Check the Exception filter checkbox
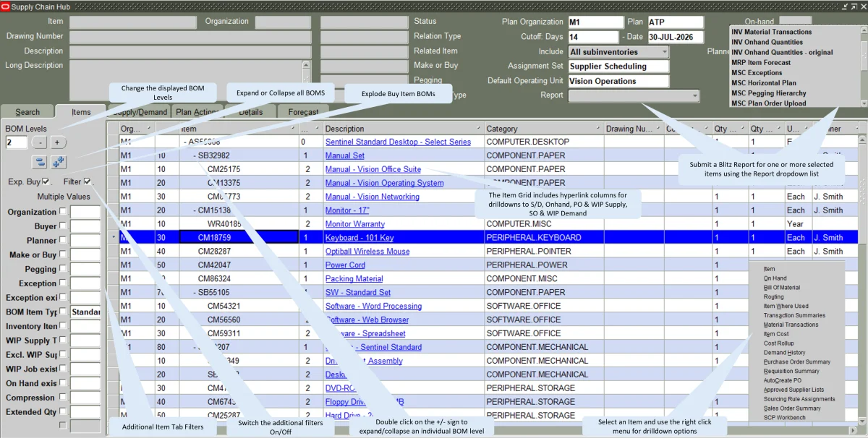Screen dimensions: 868x441 64,283
